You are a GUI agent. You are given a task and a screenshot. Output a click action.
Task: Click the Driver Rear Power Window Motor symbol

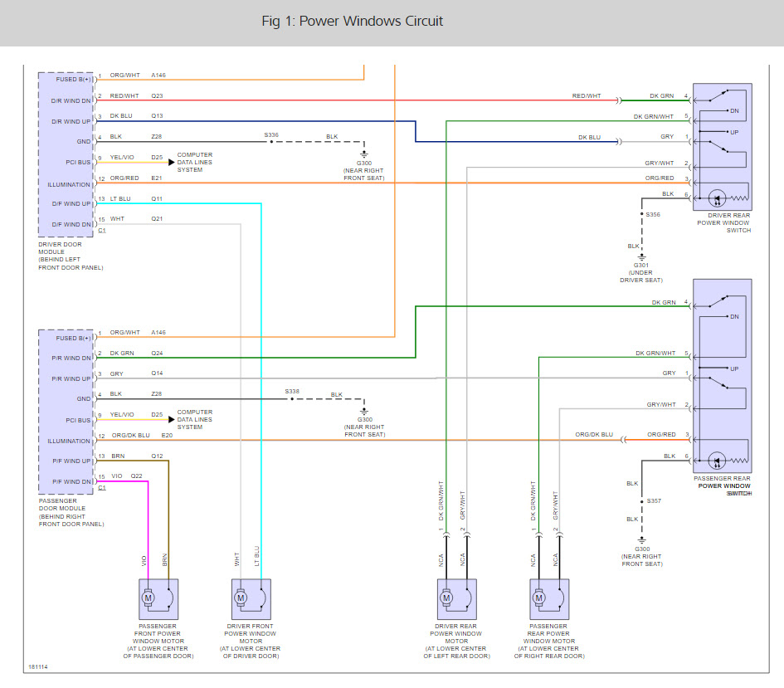[x=457, y=599]
